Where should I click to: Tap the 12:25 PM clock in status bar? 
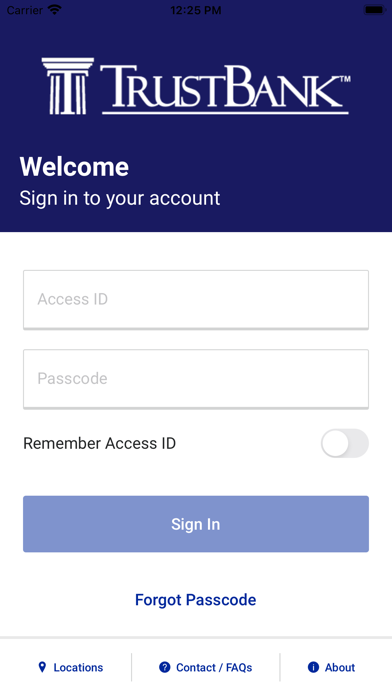coord(196,10)
